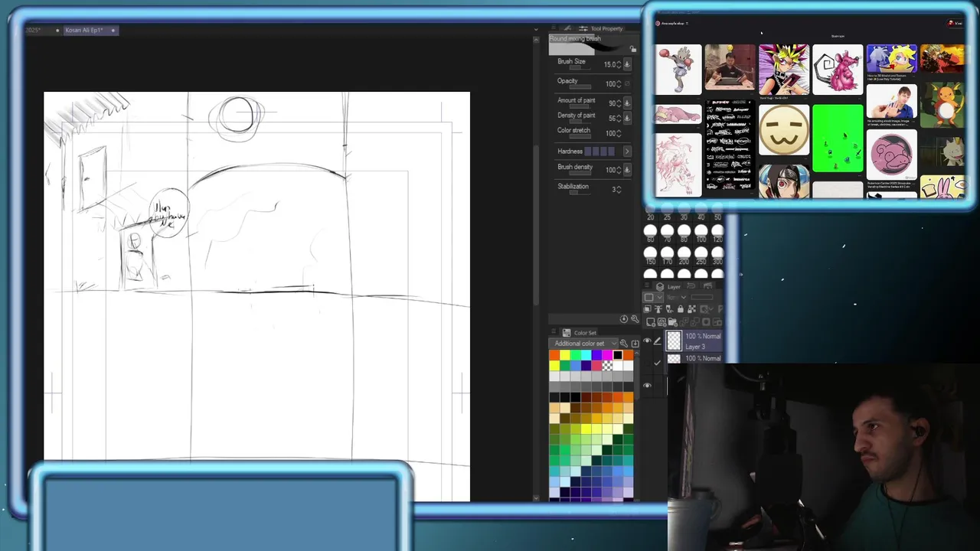Adjust the Opacity value stepper

click(x=619, y=83)
